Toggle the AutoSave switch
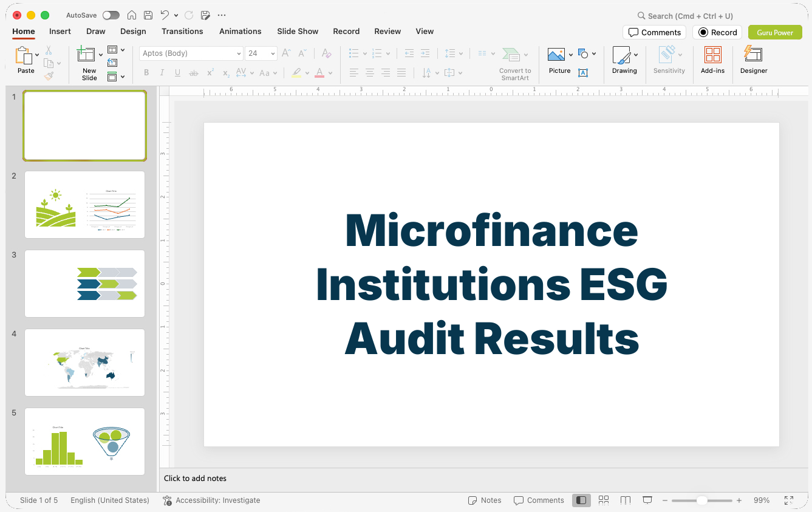This screenshot has width=812, height=512. 111,15
